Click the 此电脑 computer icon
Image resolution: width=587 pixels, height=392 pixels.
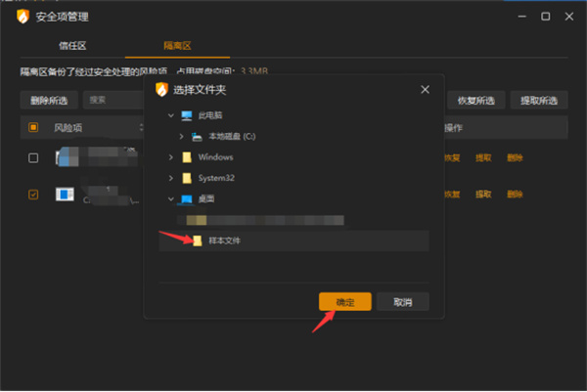pyautogui.click(x=187, y=115)
